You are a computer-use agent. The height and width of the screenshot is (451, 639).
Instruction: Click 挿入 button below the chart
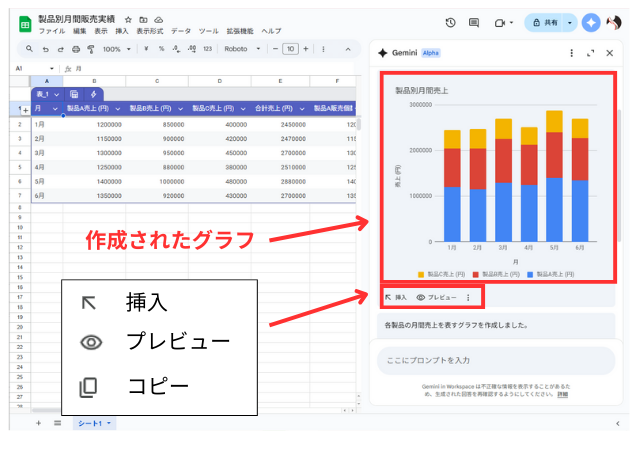pyautogui.click(x=396, y=297)
